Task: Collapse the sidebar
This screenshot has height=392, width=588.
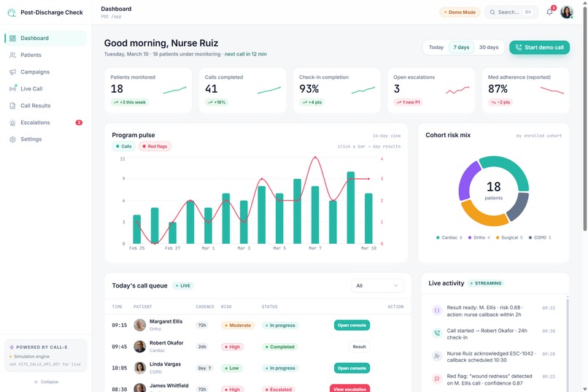Action: tap(46, 382)
